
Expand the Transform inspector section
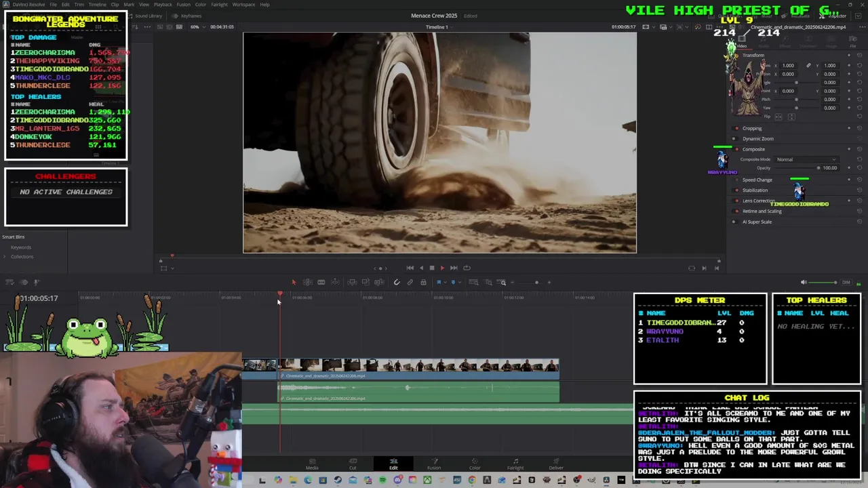click(x=753, y=55)
